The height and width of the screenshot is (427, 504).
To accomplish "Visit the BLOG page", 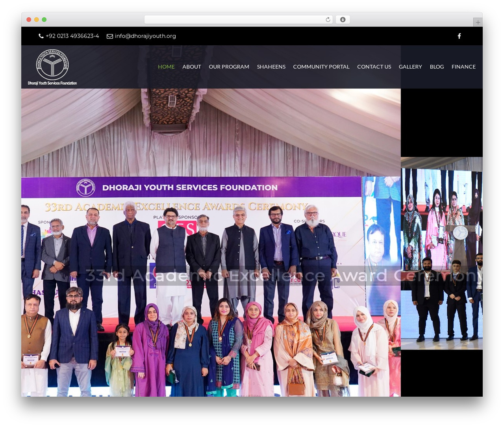I will coord(437,67).
